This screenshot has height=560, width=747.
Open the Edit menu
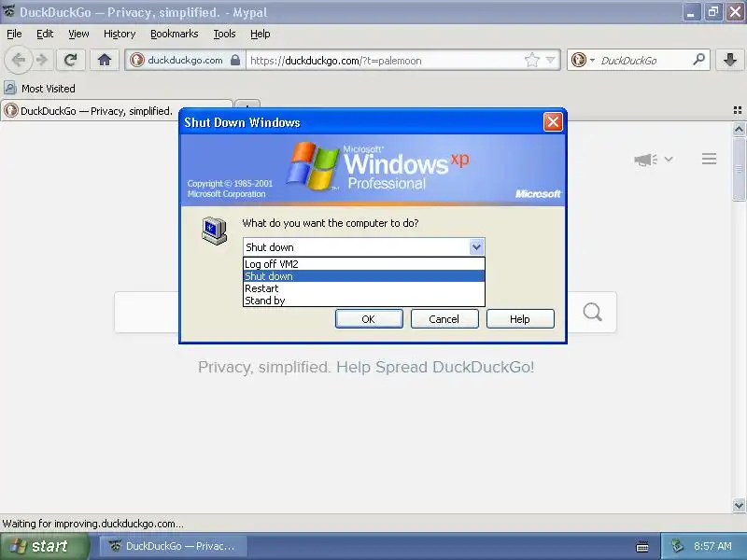pos(45,34)
